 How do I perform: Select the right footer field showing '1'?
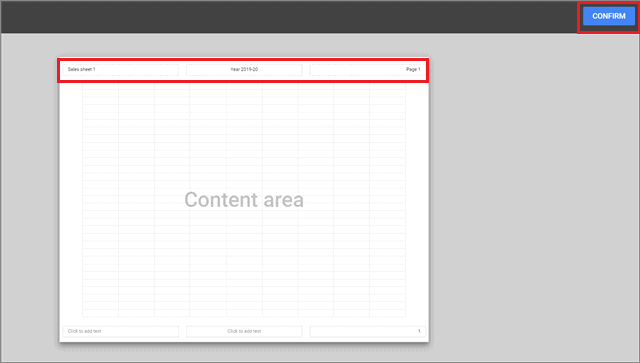(x=367, y=331)
